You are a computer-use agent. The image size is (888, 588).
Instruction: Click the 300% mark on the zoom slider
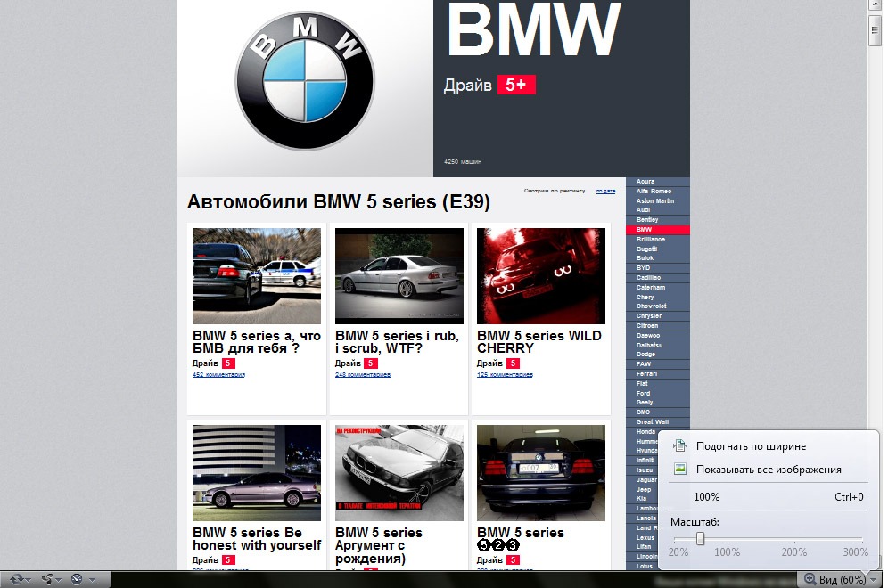(x=855, y=551)
